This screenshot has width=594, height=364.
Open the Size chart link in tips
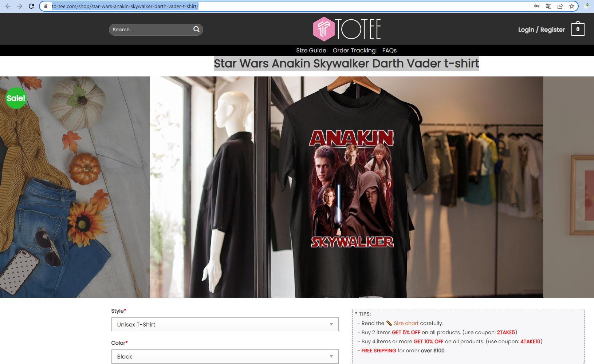tap(406, 323)
